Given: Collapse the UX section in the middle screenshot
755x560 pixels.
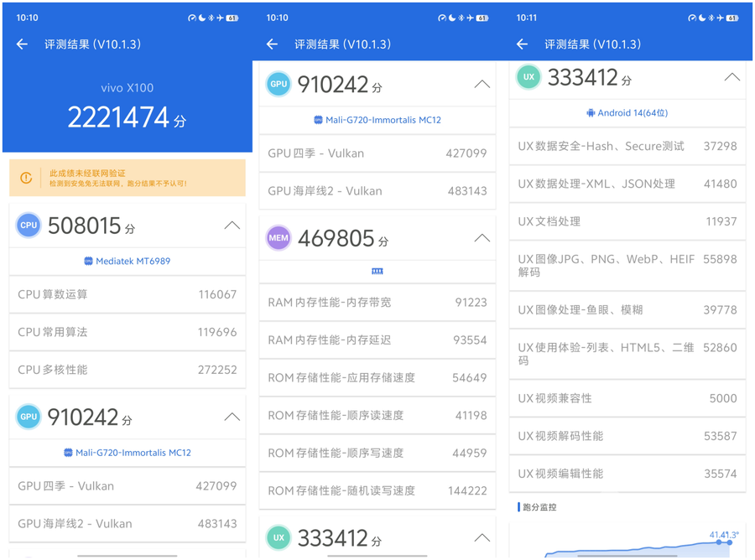Looking at the screenshot, I should (x=482, y=537).
